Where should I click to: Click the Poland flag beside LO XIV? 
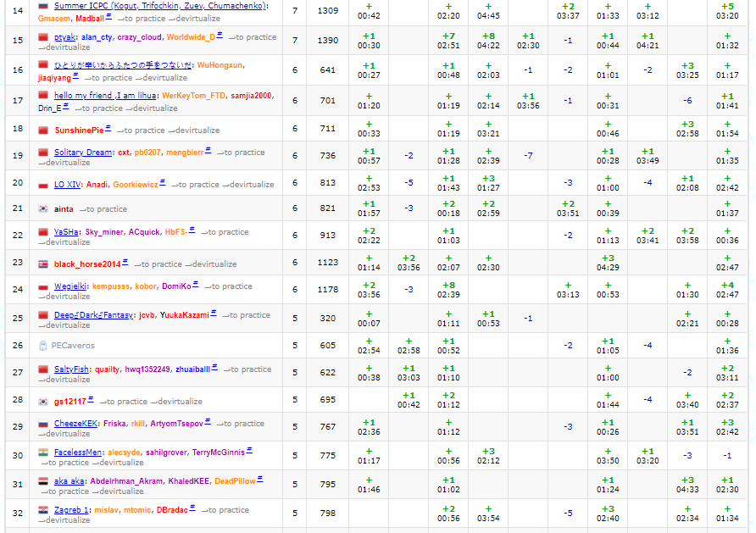43,185
